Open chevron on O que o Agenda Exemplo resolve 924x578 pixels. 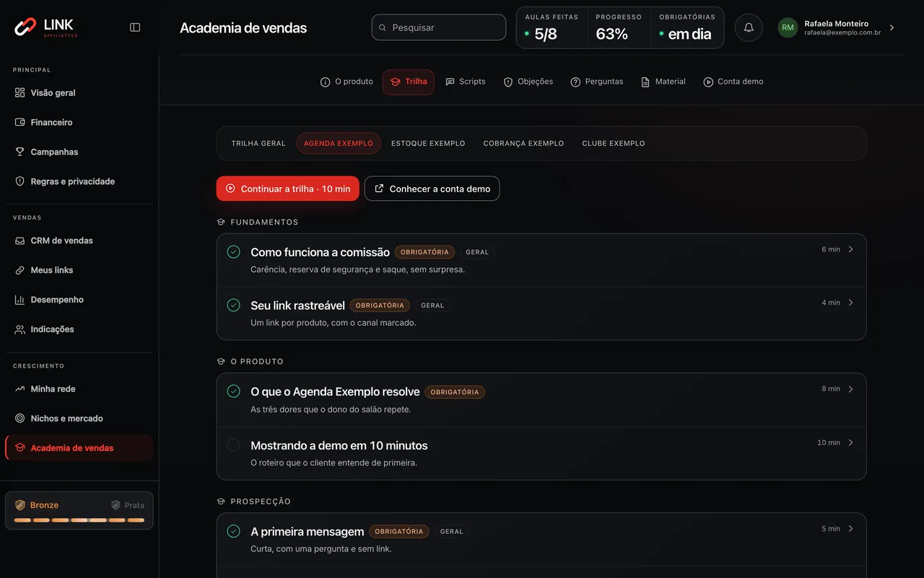(x=850, y=389)
